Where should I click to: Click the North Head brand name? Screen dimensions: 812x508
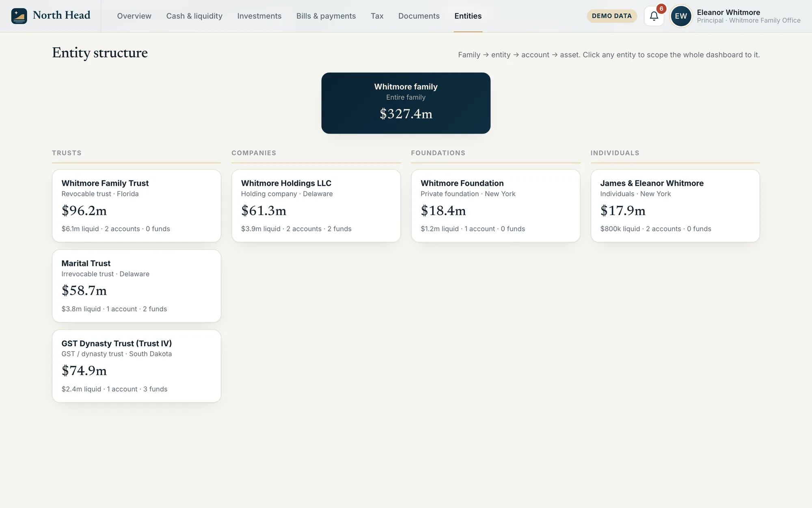(x=61, y=15)
